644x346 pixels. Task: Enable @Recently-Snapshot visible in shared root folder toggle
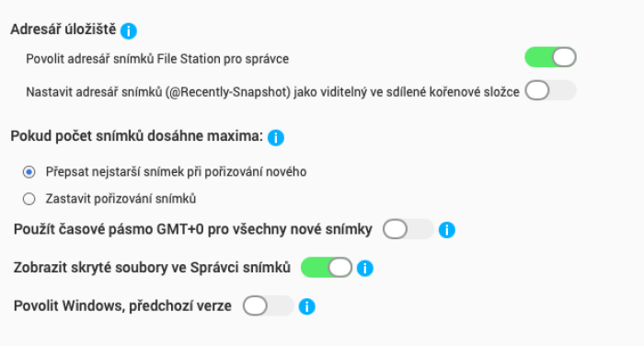pos(550,90)
